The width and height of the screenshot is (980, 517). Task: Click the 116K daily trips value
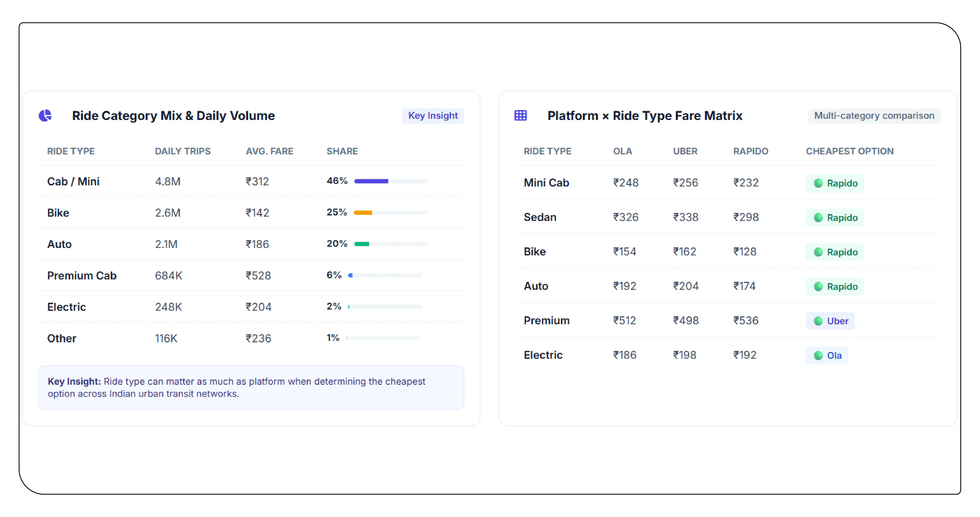tap(166, 339)
